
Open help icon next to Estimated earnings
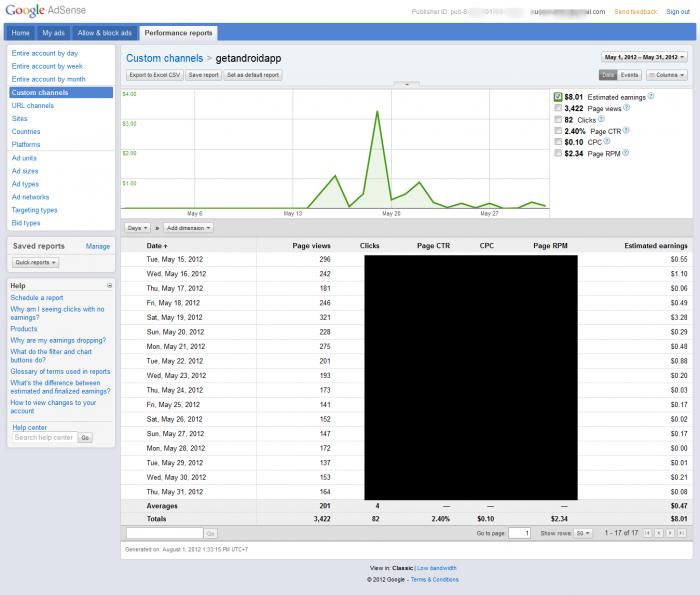651,96
